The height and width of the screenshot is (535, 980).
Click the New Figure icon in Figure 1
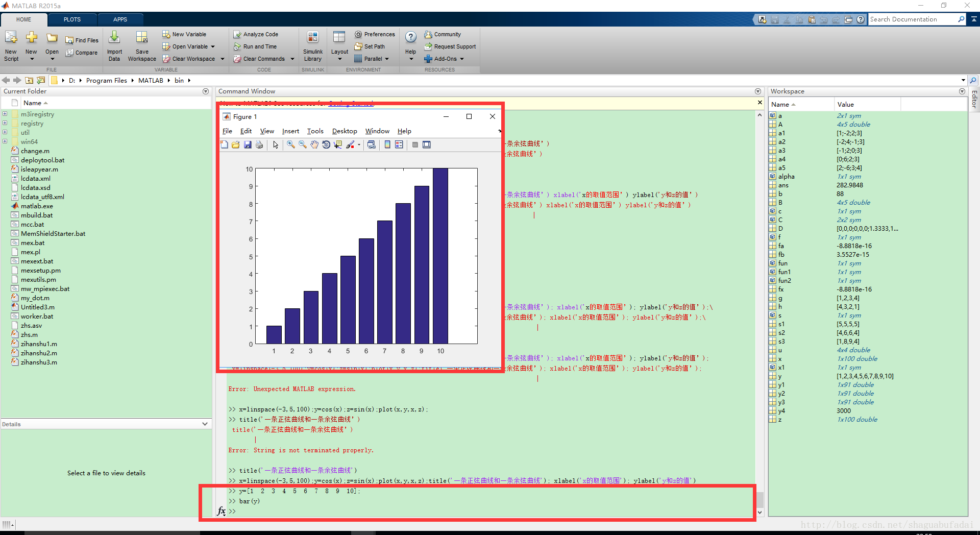(224, 145)
